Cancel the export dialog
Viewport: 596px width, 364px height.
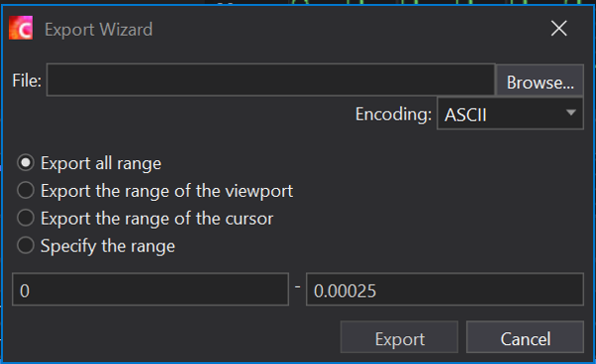(x=526, y=337)
